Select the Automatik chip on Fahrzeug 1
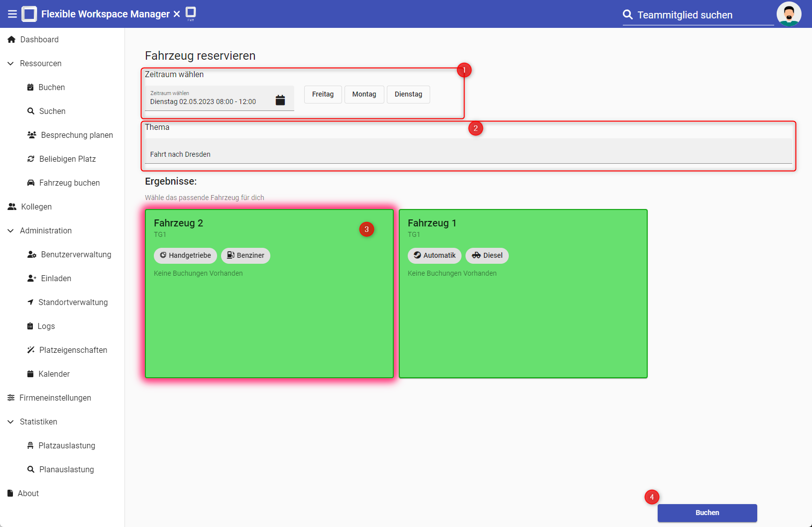Screen dimensions: 812x527 [434, 255]
